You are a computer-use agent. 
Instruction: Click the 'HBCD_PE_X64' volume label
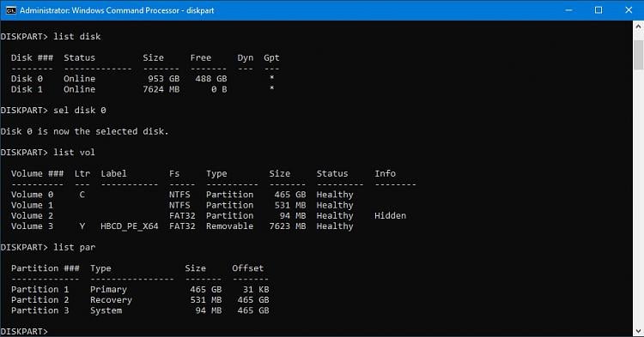coord(130,226)
